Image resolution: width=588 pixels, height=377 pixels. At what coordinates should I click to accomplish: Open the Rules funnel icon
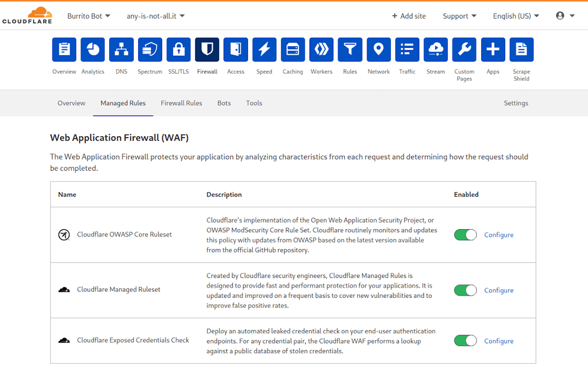(x=350, y=49)
